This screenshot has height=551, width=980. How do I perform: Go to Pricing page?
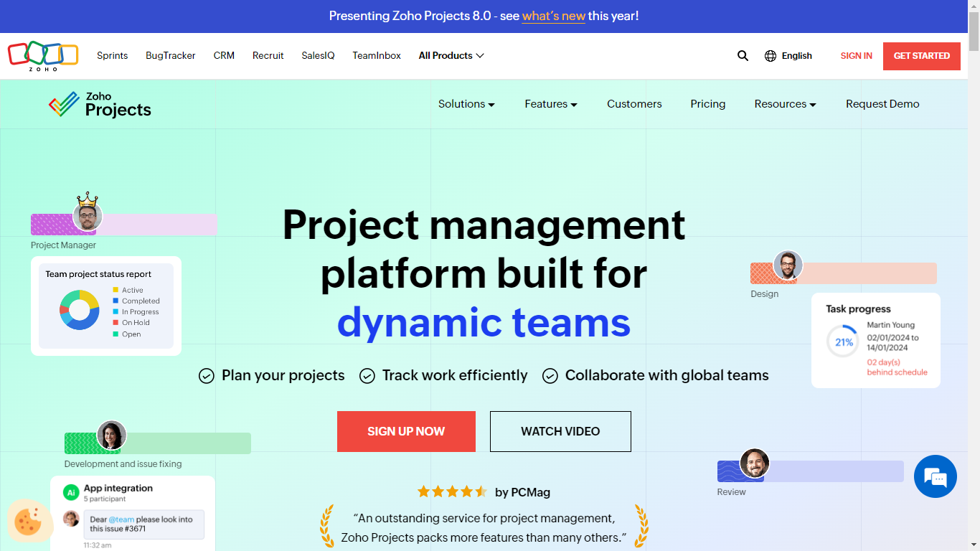pos(708,104)
